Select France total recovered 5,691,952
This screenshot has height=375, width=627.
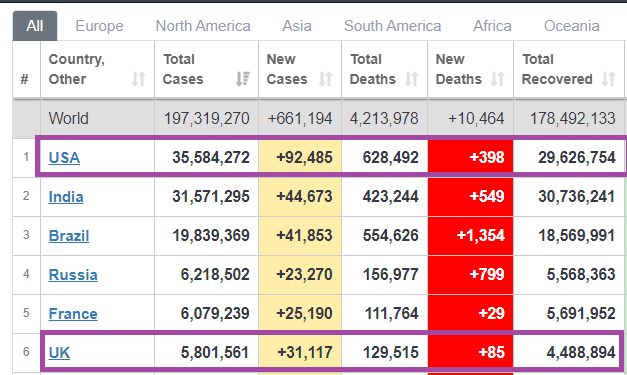pyautogui.click(x=581, y=314)
